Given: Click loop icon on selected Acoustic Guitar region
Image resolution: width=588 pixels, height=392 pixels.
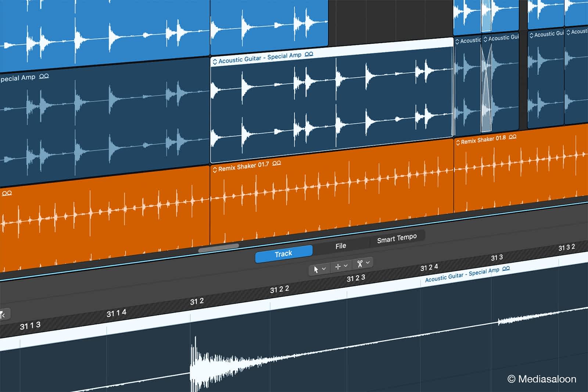Looking at the screenshot, I should coord(309,54).
